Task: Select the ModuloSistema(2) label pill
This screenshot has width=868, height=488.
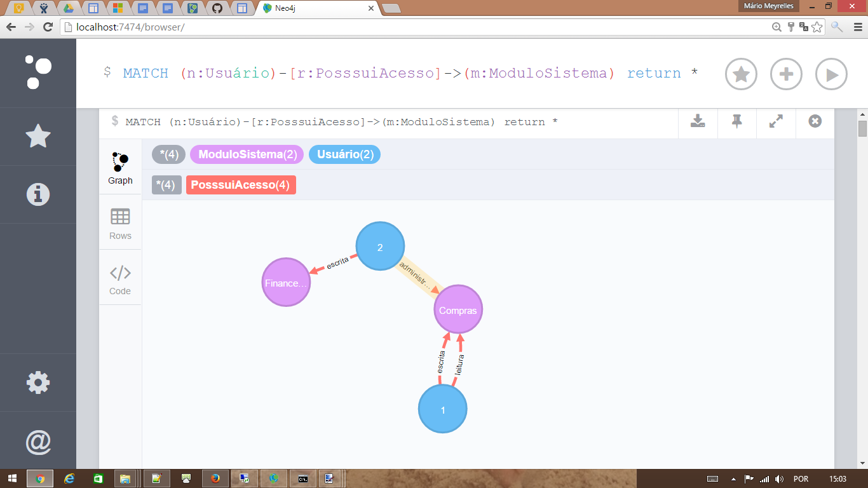Action: pyautogui.click(x=247, y=154)
